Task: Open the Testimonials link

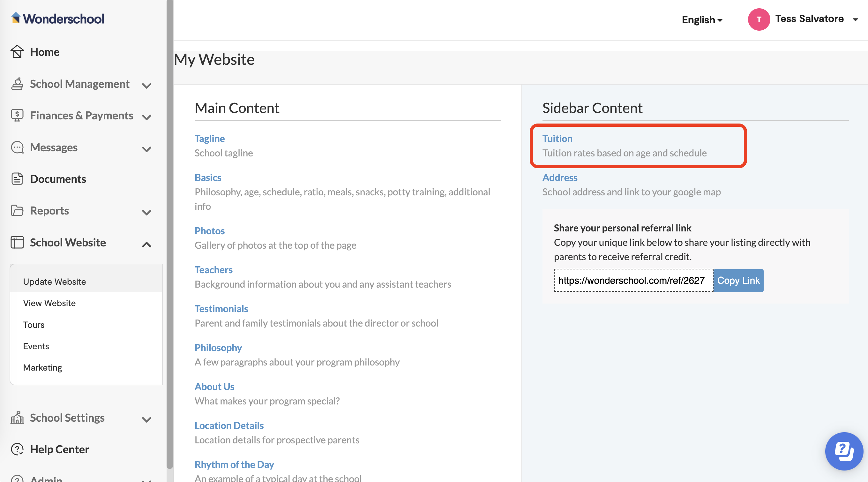Action: tap(221, 309)
